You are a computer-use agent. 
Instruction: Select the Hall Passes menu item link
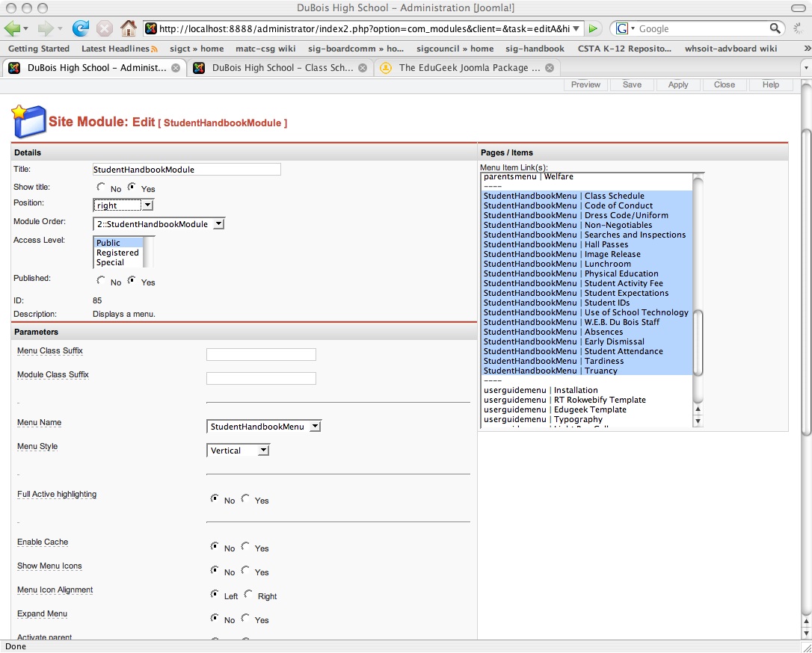587,244
